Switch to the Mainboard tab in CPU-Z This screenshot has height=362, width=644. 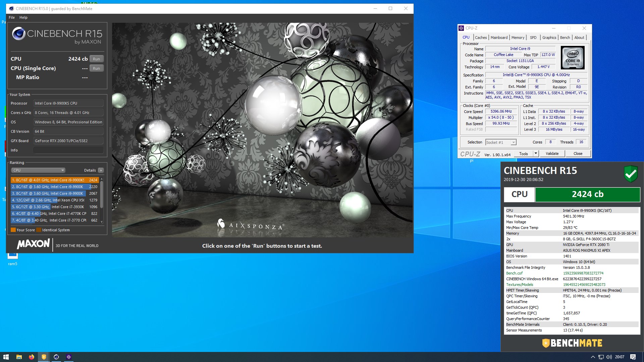coord(499,38)
